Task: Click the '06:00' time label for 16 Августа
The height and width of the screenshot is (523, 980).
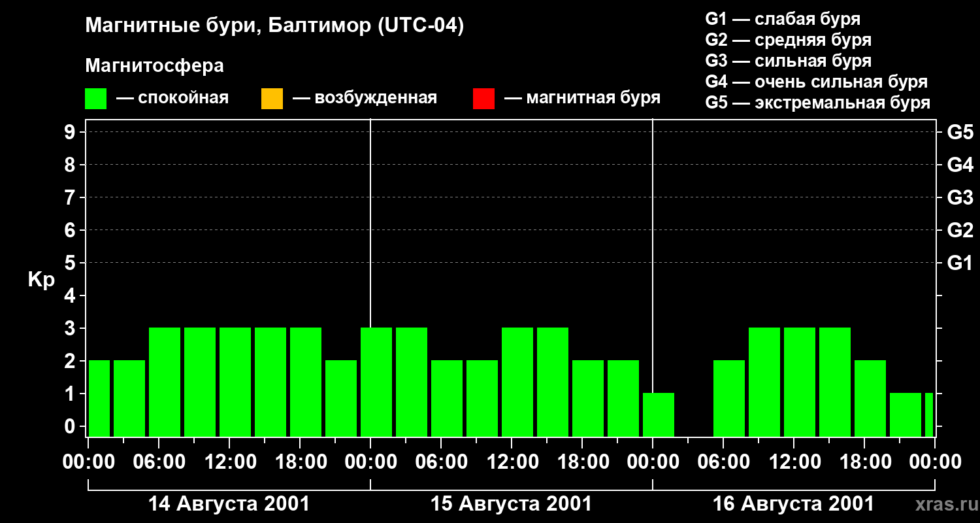Action: pos(723,462)
